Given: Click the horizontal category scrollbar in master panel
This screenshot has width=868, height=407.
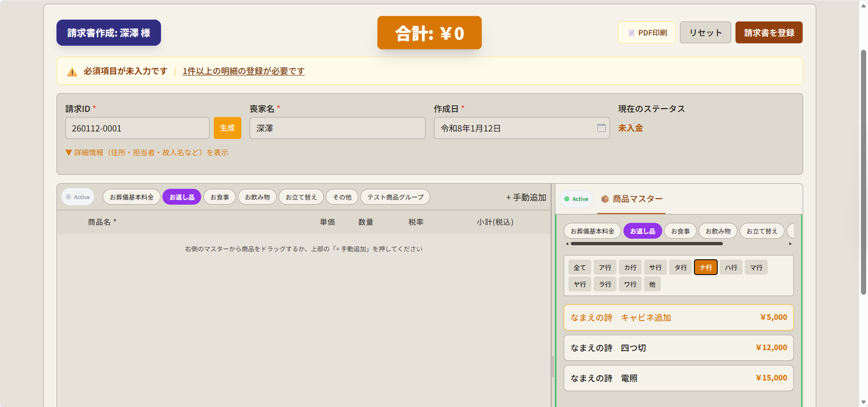Looking at the screenshot, I should (646, 244).
